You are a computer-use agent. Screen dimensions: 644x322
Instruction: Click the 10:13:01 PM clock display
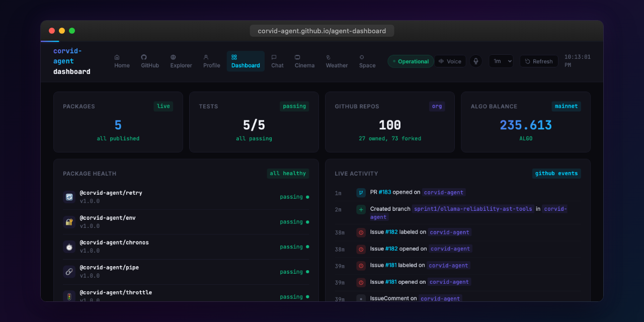(x=578, y=61)
